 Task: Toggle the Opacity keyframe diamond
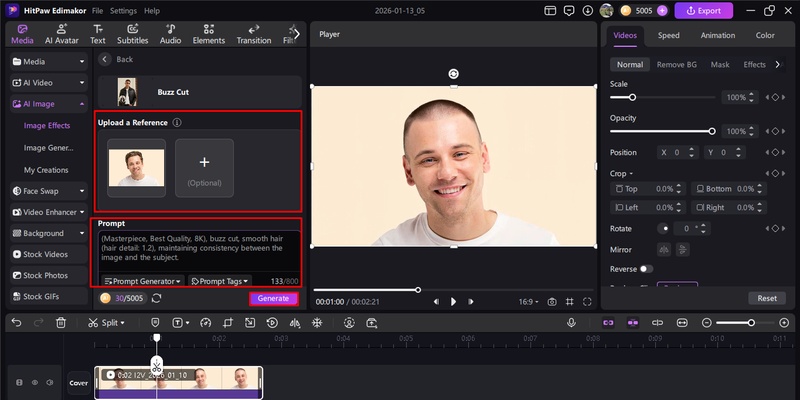(x=775, y=131)
